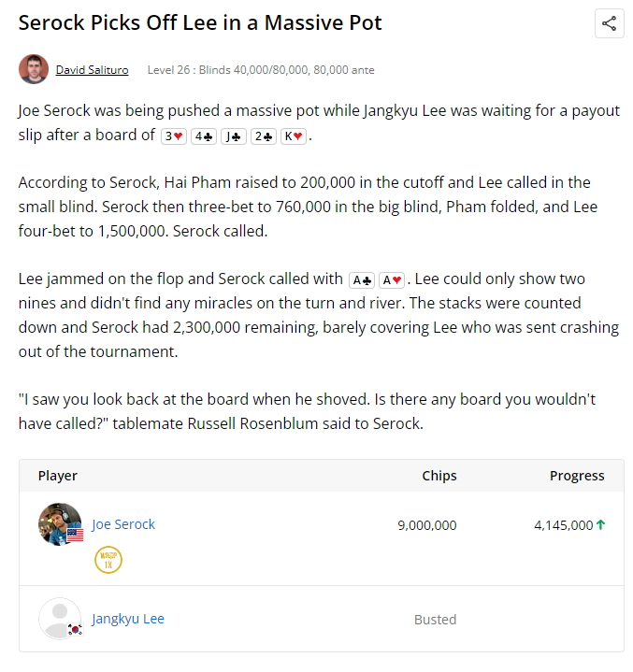Open Joe Serock player profile link
Image resolution: width=633 pixels, height=672 pixels.
(x=123, y=524)
